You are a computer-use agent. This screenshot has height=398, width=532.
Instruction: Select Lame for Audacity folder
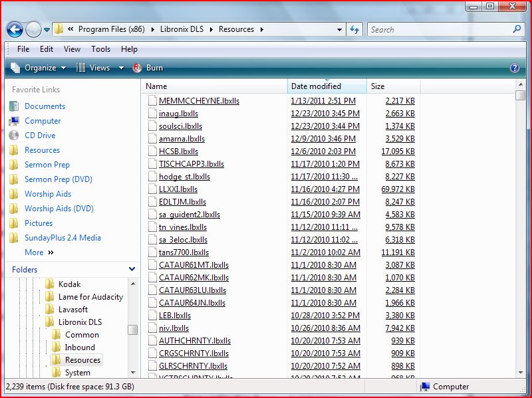(90, 296)
